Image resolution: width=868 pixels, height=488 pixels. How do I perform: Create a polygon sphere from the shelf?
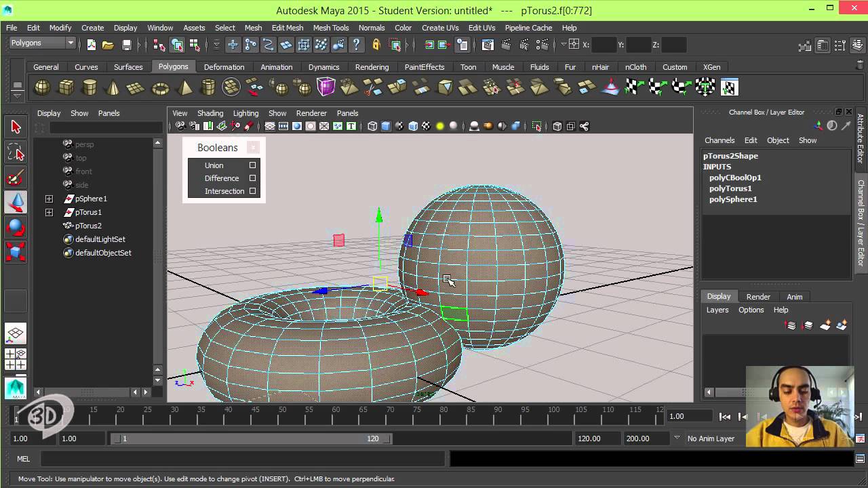pos(43,87)
